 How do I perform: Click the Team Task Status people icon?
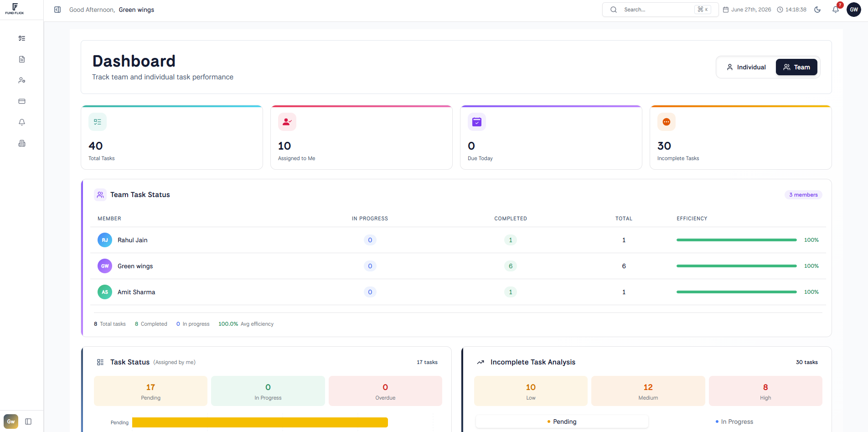tap(100, 195)
